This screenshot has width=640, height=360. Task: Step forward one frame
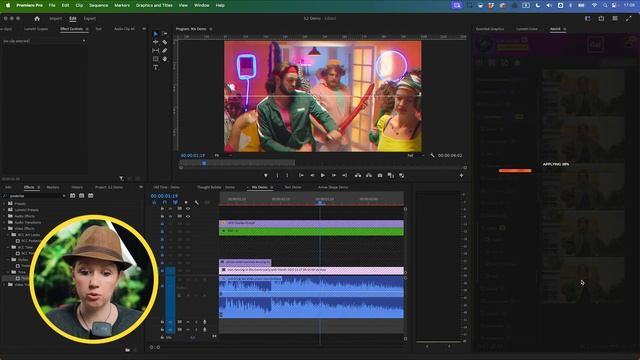pyautogui.click(x=333, y=175)
